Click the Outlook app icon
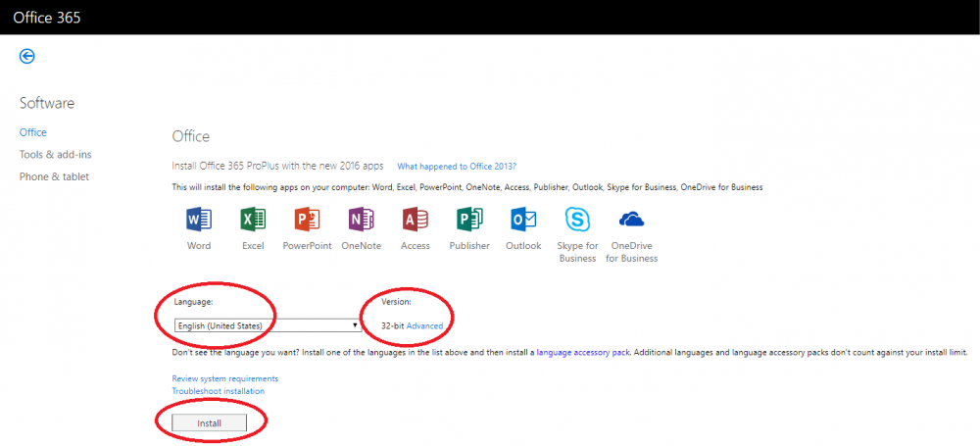 523,220
